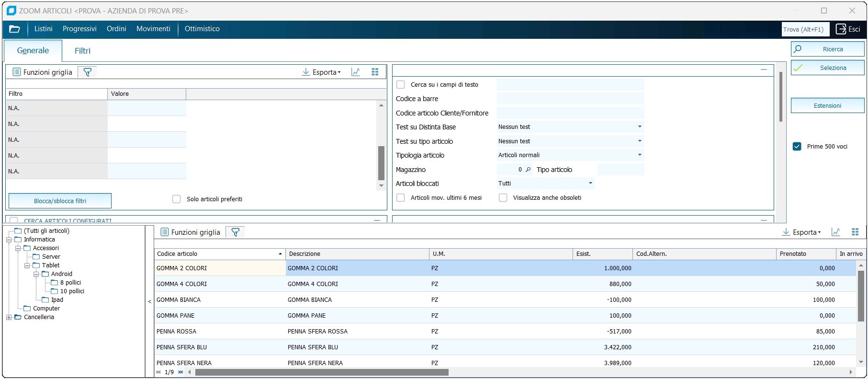This screenshot has height=379, width=868.
Task: Click the magnifier lookup icon beside Magazzino
Action: [528, 170]
